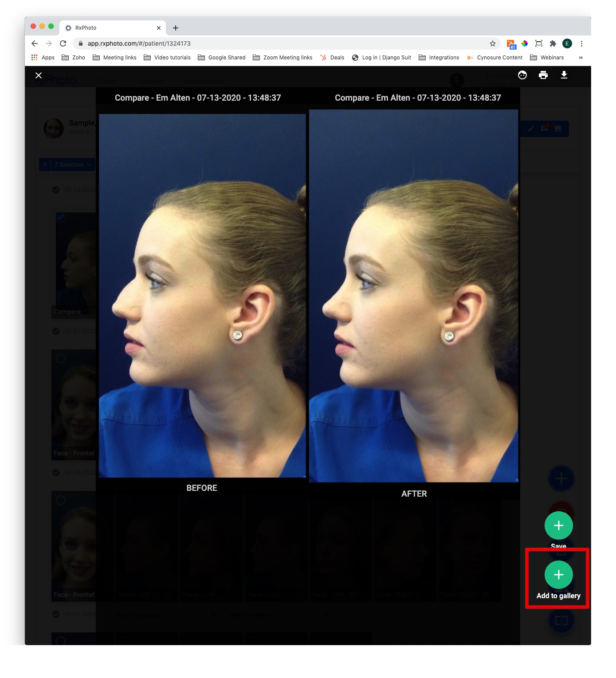Open patient messages via the chat icon

(545, 129)
